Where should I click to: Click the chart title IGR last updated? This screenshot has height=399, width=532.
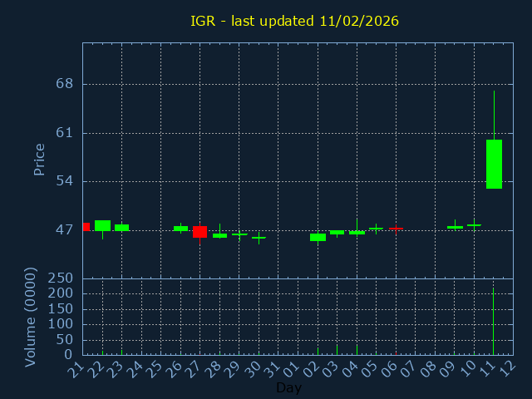(x=294, y=21)
